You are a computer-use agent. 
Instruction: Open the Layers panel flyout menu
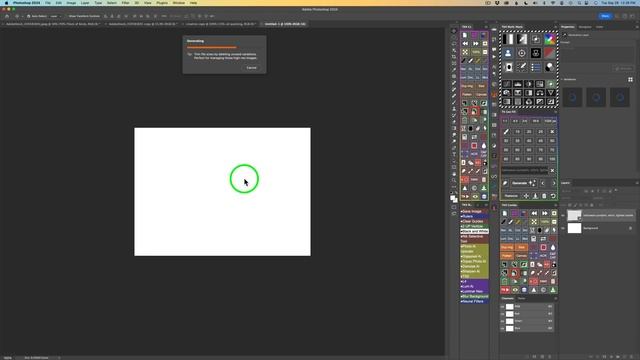[x=637, y=183]
